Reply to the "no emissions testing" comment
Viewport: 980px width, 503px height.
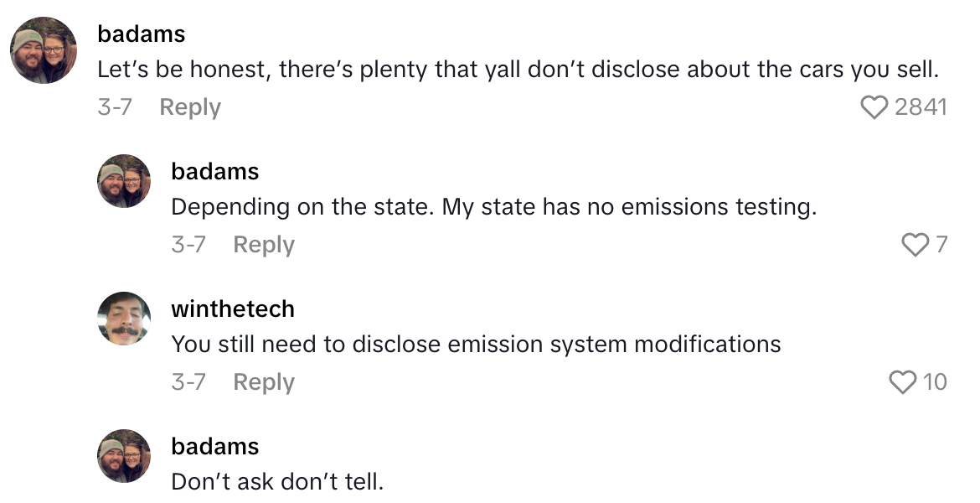[264, 245]
